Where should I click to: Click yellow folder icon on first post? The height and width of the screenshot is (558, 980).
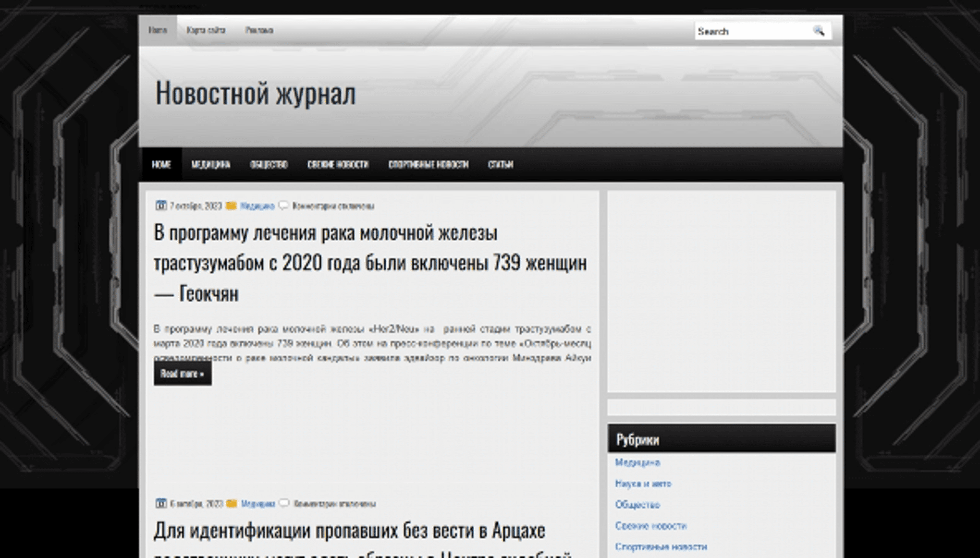[231, 206]
